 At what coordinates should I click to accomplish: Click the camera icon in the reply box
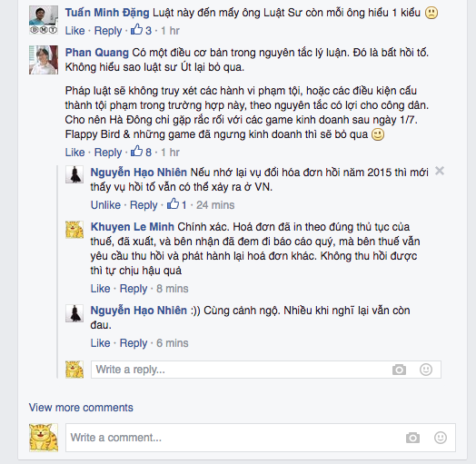399,370
